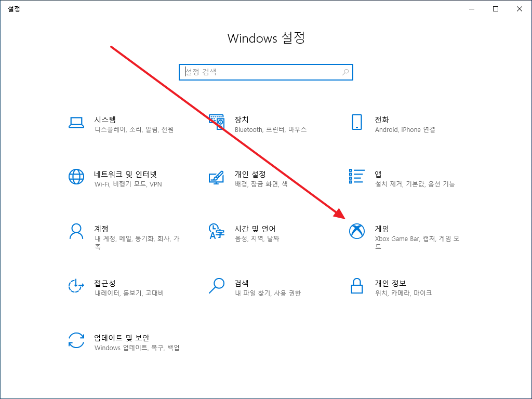Screen dimensions: 532x399
Task: Go to the 전화 heading
Action: click(382, 119)
